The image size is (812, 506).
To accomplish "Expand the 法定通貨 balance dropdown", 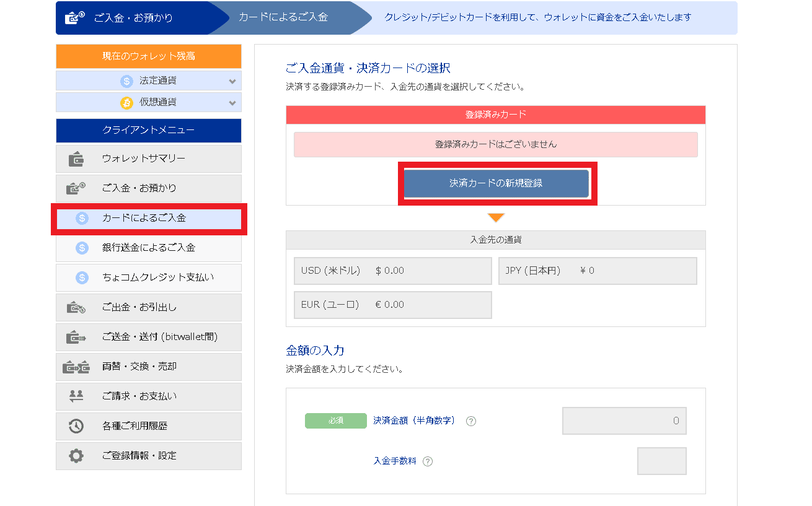I will tap(232, 81).
